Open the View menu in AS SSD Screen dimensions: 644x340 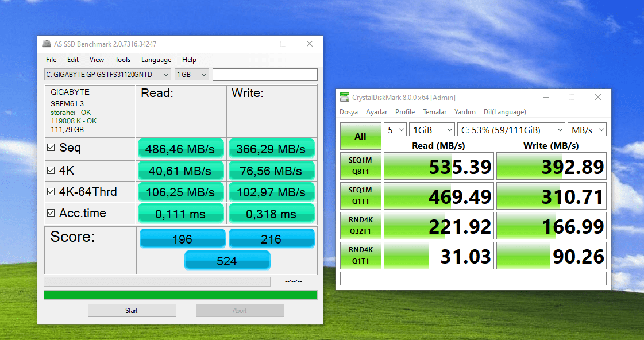97,60
